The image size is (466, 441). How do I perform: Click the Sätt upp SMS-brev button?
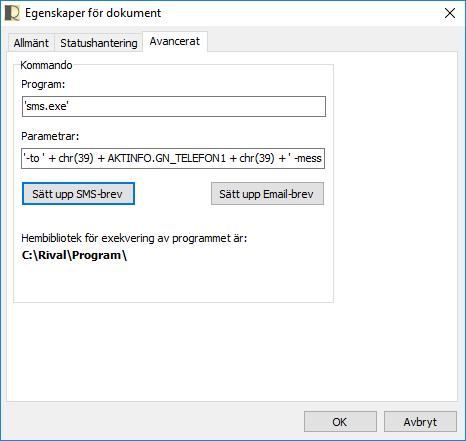(78, 194)
